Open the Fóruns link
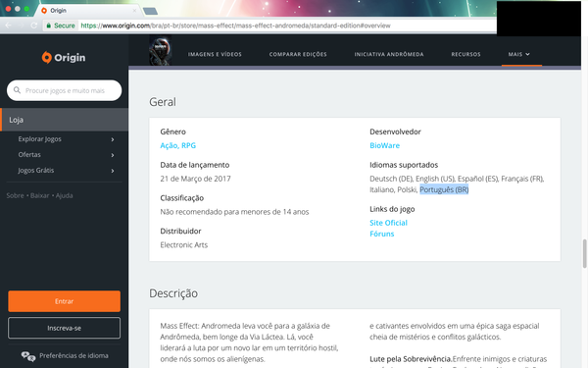 [382, 234]
